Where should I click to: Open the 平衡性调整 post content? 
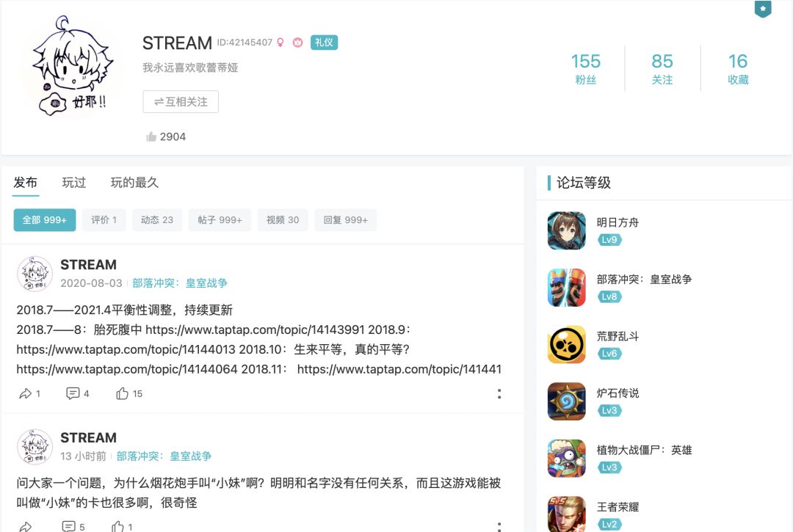(x=259, y=340)
